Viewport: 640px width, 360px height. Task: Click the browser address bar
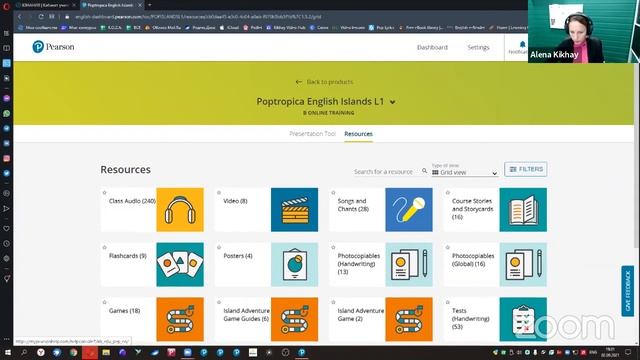coord(198,17)
